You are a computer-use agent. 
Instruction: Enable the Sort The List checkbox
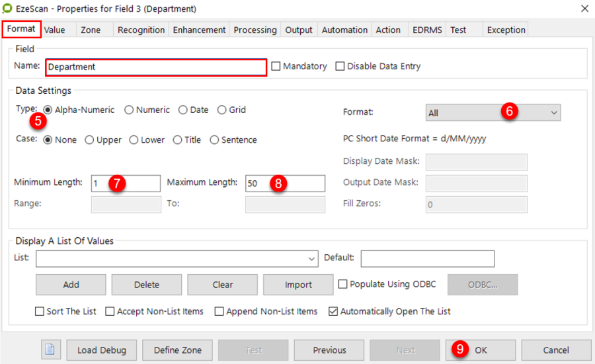point(40,311)
